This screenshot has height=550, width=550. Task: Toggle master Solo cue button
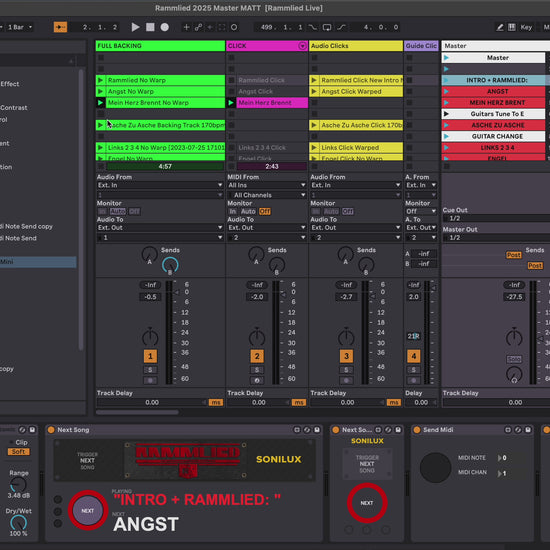514,359
